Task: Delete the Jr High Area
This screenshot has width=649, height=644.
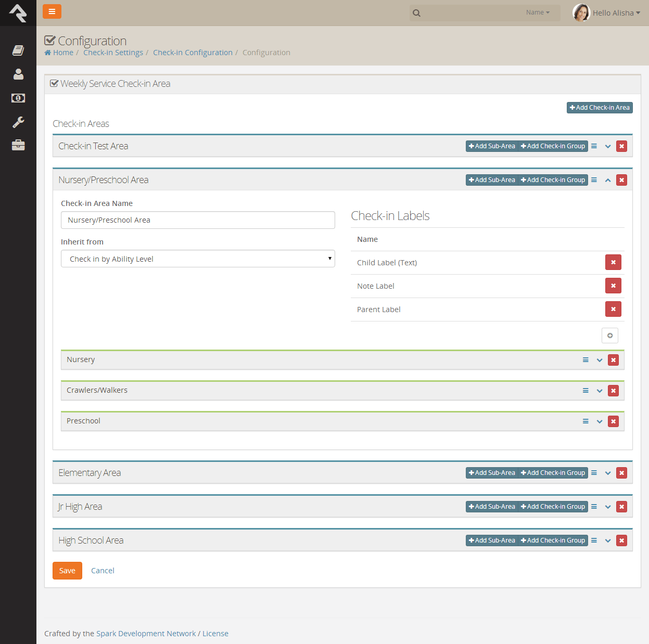Action: pos(621,507)
